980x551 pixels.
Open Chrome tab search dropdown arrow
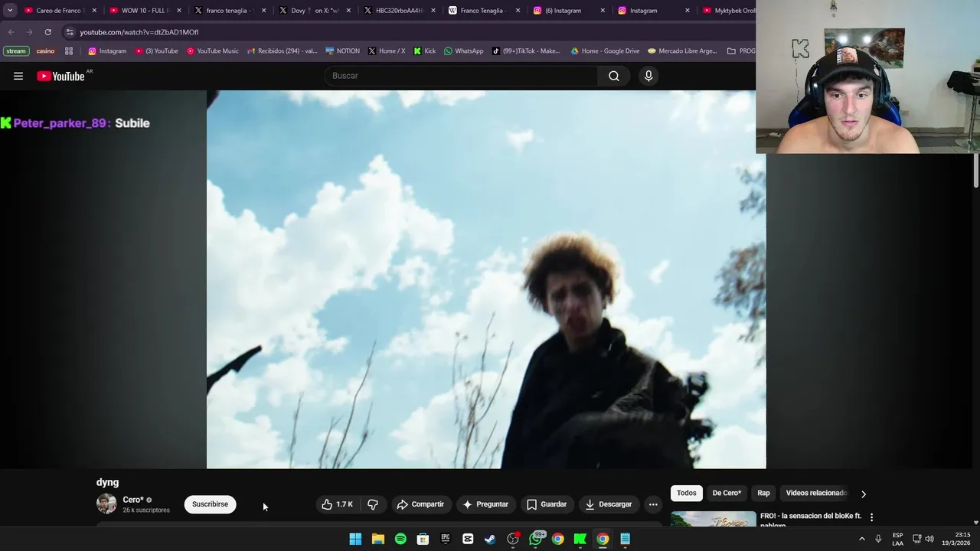pyautogui.click(x=10, y=11)
